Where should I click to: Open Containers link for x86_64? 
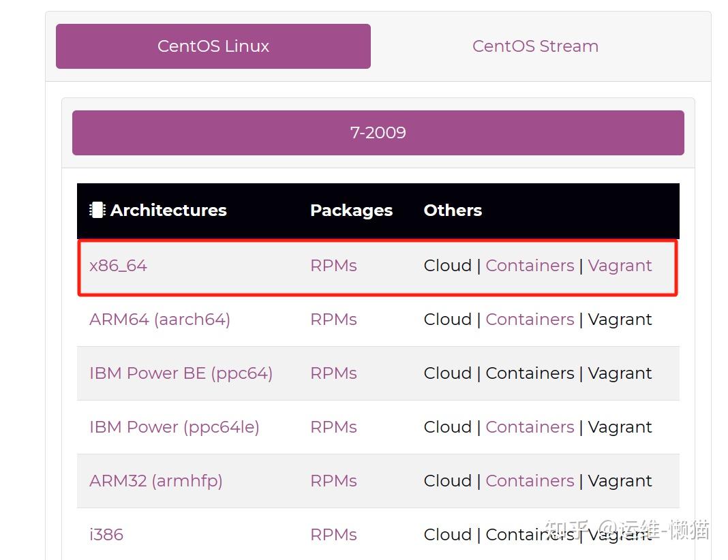click(x=530, y=266)
